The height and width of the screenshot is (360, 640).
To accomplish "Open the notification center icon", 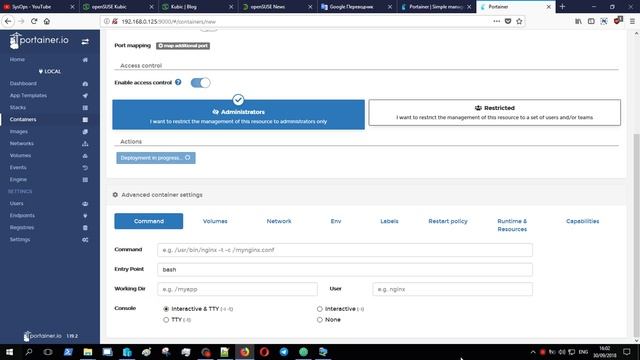I will (627, 352).
